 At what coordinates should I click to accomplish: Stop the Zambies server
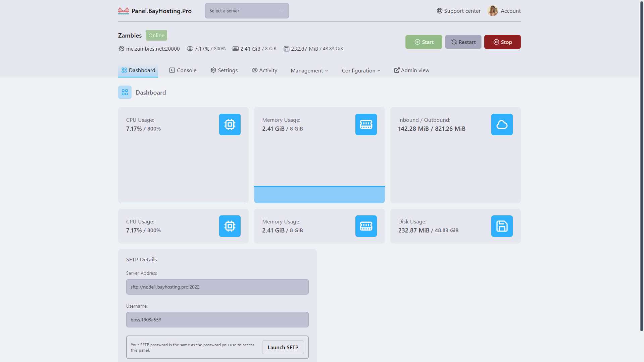point(502,42)
